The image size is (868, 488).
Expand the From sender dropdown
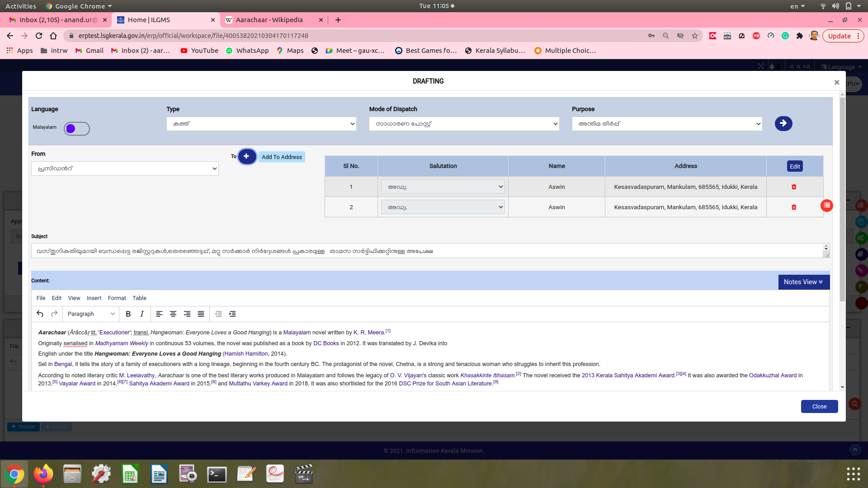(125, 169)
